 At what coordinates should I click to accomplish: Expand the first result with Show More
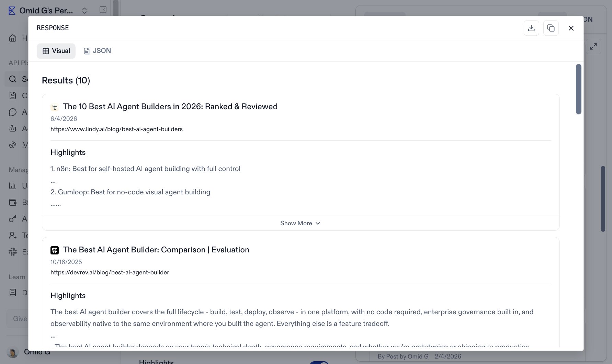[x=301, y=223]
